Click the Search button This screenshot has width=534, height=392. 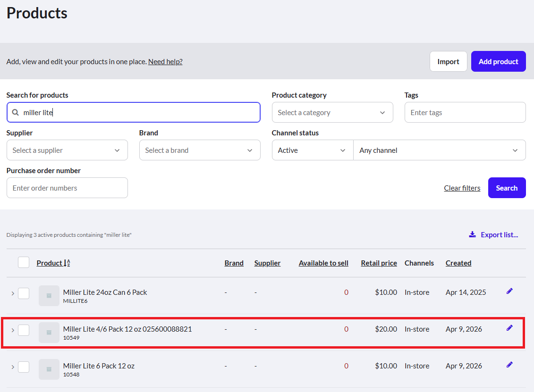tap(507, 188)
